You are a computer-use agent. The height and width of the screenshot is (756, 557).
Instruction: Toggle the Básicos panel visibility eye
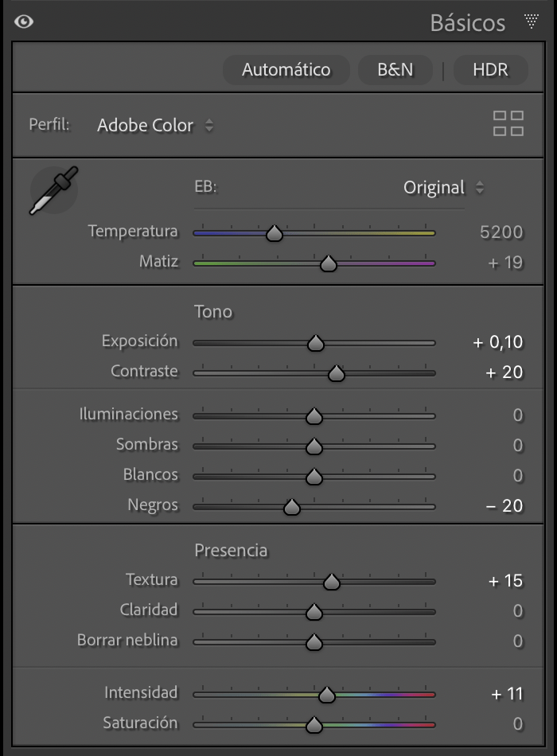coord(24,21)
